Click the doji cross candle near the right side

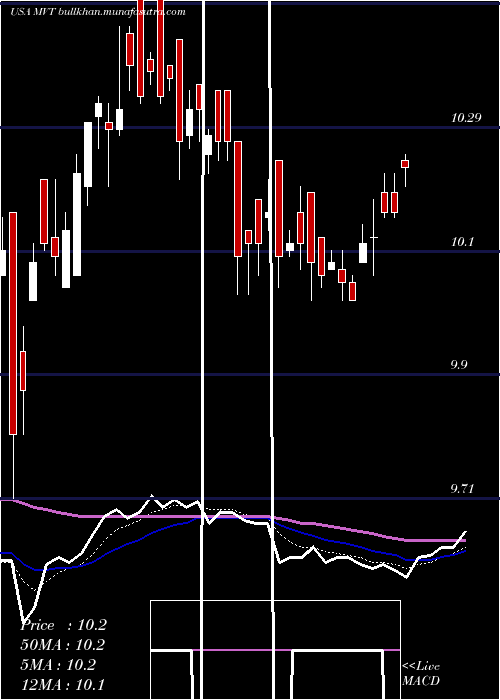coord(374,238)
